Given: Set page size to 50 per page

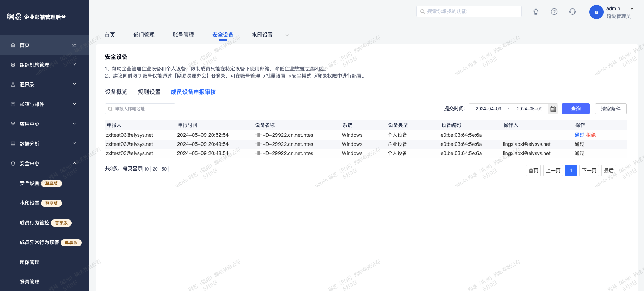Looking at the screenshot, I should 164,169.
